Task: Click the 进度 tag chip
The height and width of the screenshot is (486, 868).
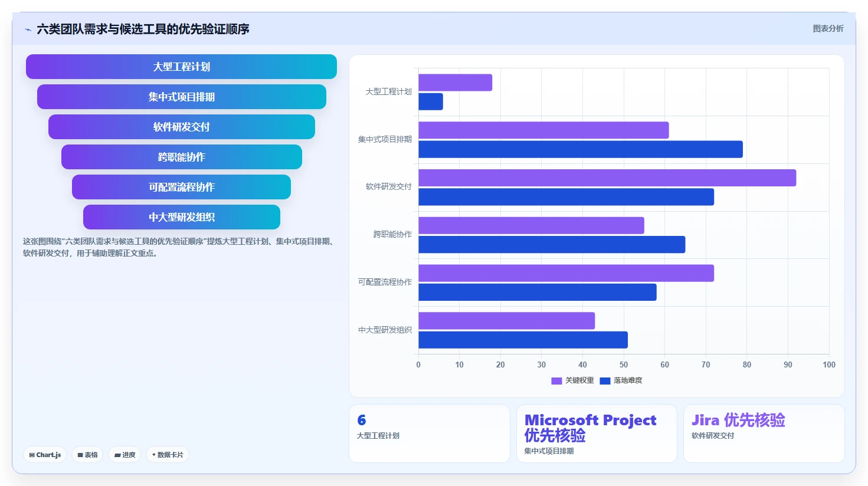Action: (x=125, y=455)
